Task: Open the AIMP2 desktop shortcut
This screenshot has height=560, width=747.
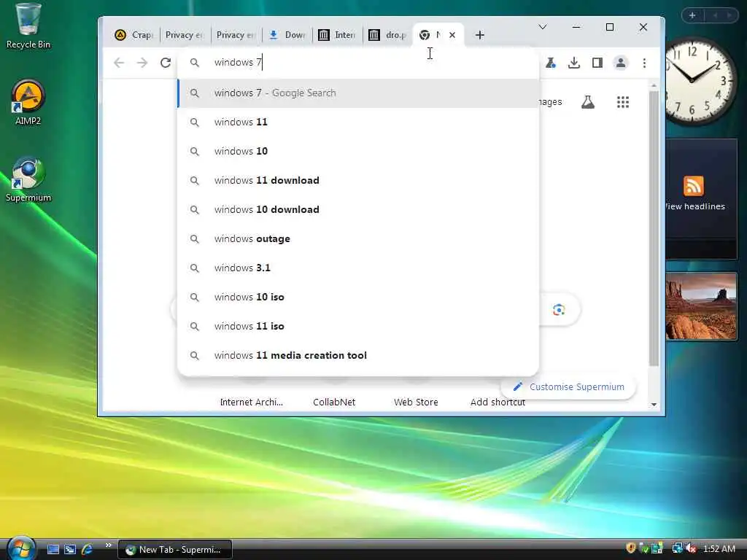Action: 28,102
